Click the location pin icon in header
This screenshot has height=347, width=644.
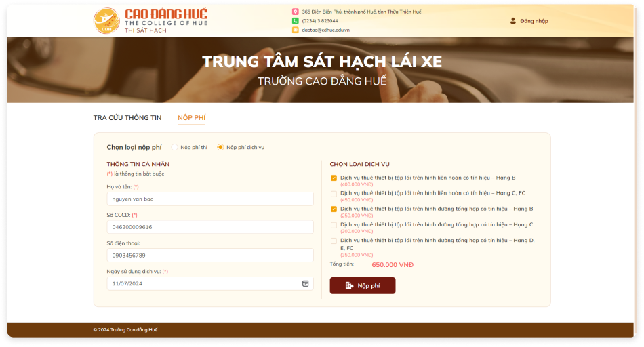point(295,12)
